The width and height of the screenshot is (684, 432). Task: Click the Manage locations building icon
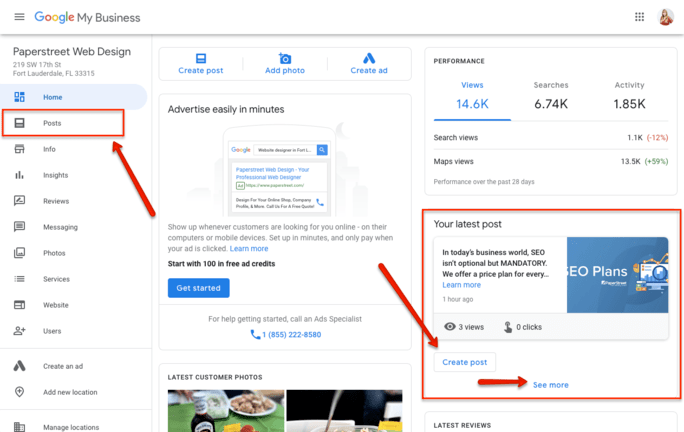point(20,427)
